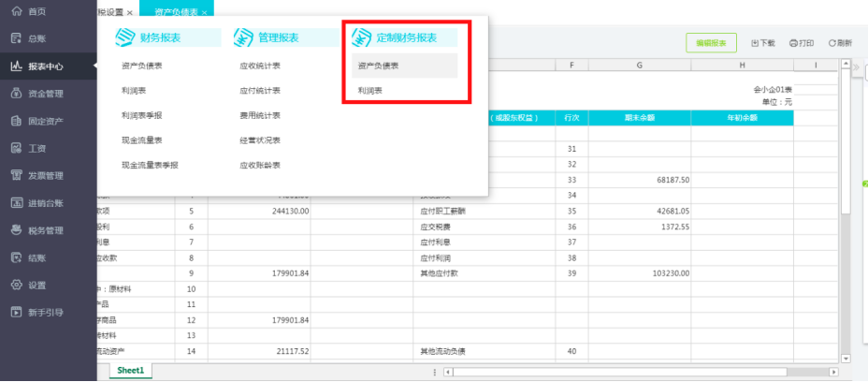The image size is (868, 382).
Task: Open the 应收账龄表 report
Action: [260, 165]
